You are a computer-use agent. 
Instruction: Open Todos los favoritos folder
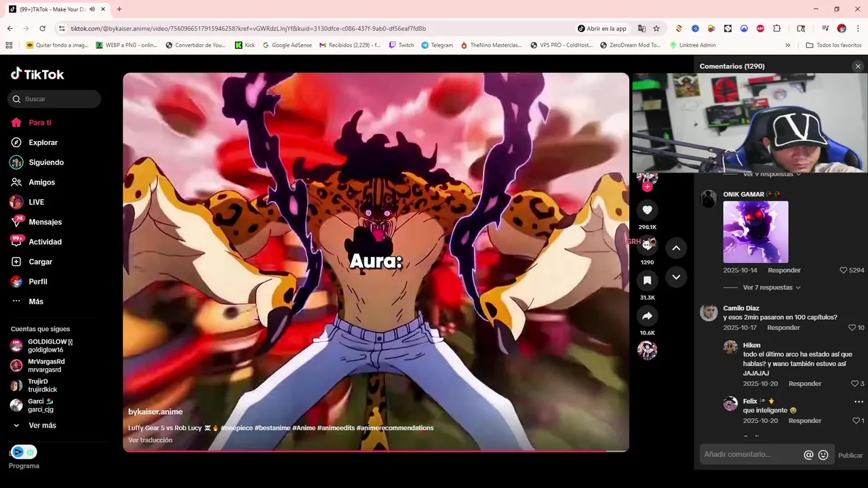click(x=833, y=45)
